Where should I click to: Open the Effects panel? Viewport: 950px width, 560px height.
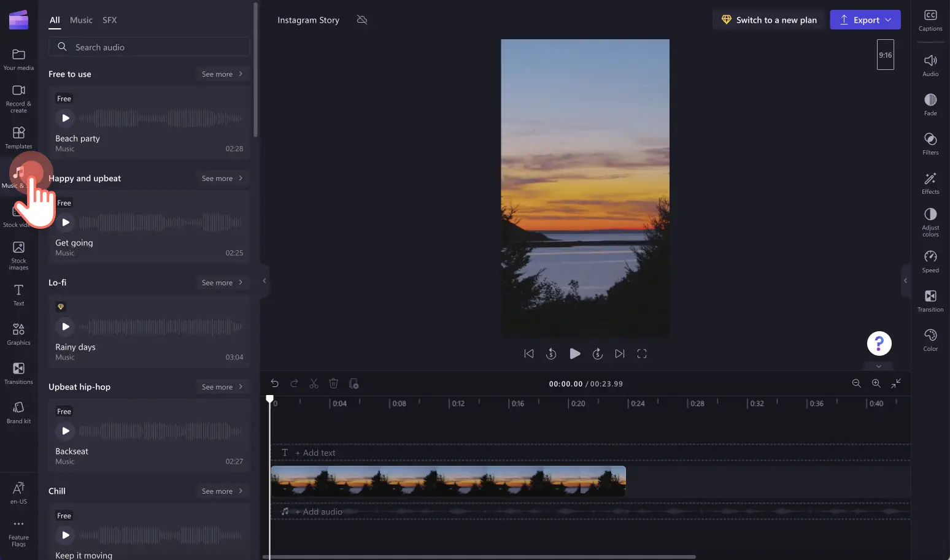(x=930, y=183)
